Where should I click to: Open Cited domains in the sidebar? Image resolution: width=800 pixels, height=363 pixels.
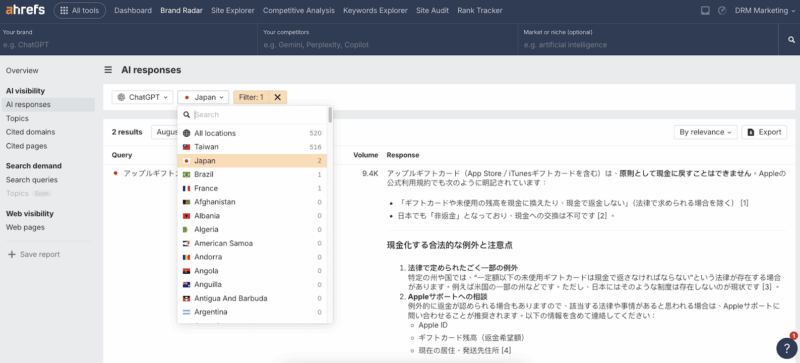(x=30, y=132)
